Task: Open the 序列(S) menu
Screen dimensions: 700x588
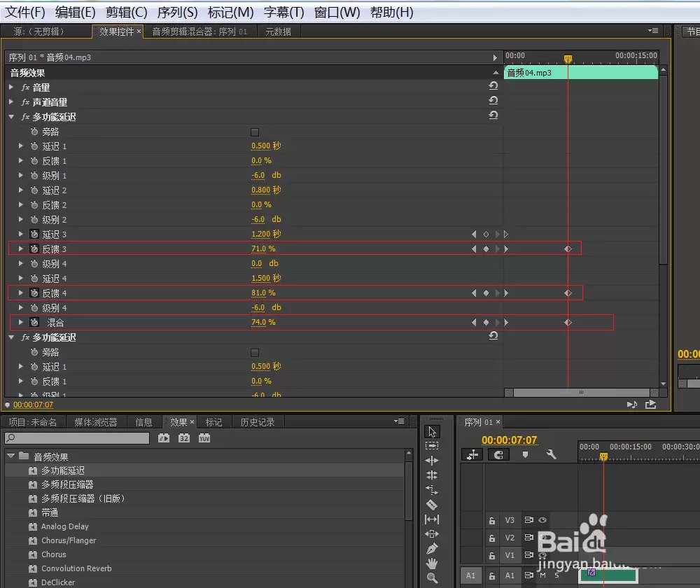Action: pyautogui.click(x=177, y=12)
